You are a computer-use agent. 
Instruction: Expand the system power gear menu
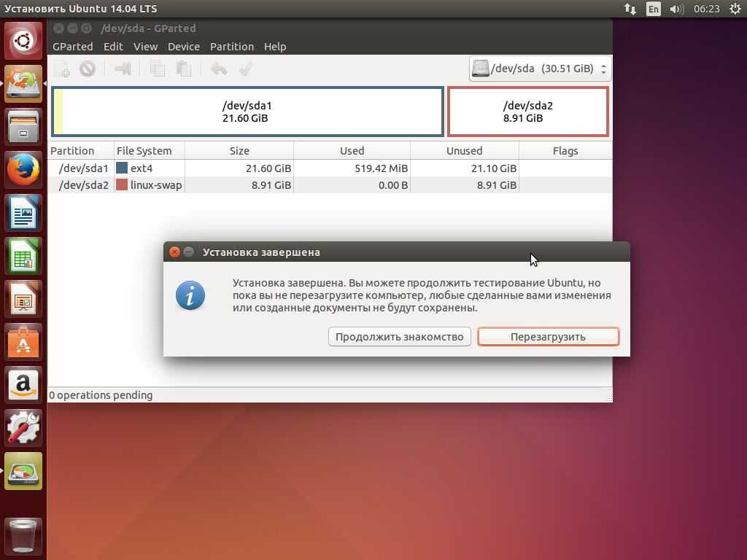734,9
